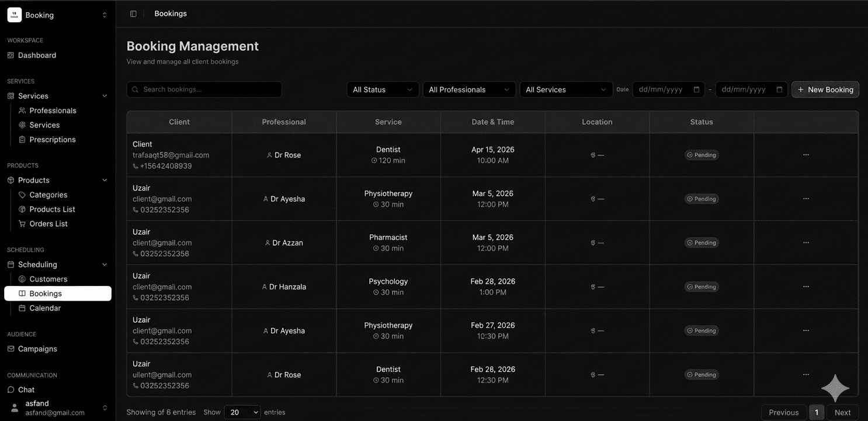Open the All Status filter dropdown
The height and width of the screenshot is (421, 868).
click(382, 89)
